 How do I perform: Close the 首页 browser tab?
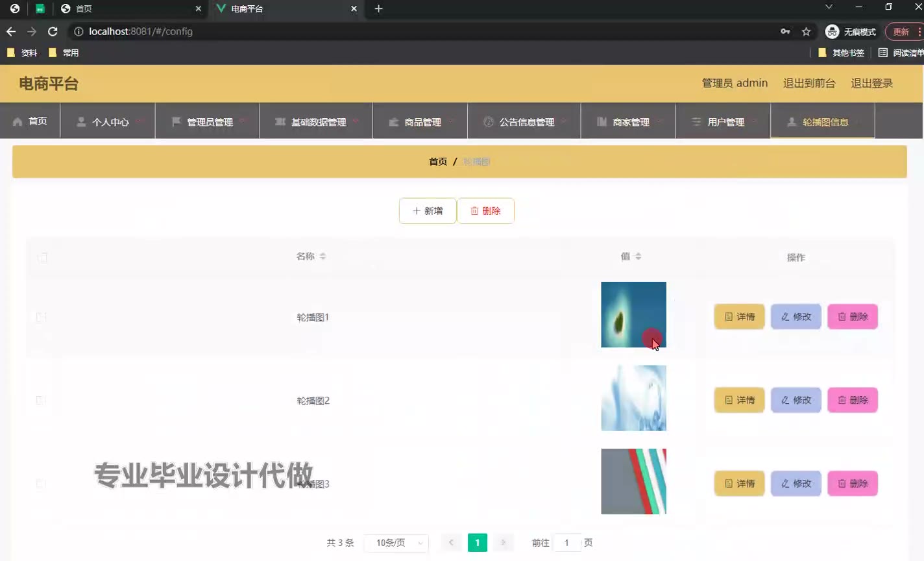coord(199,8)
